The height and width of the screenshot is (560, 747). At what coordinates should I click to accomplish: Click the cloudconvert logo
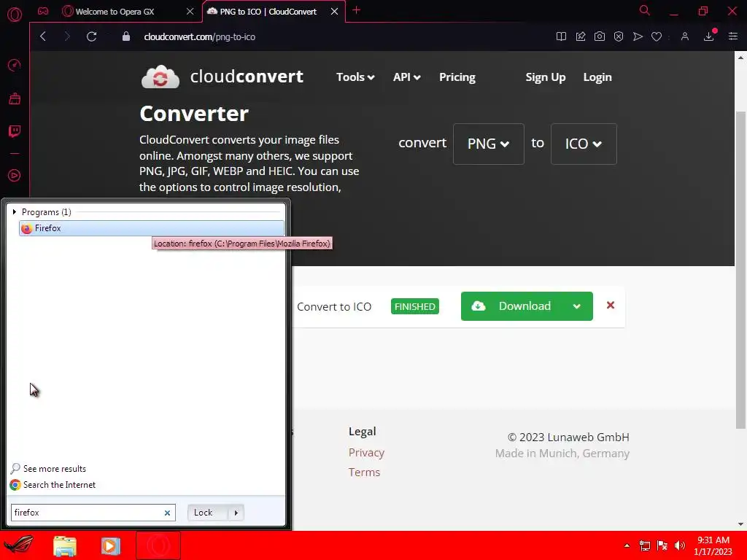coord(222,77)
